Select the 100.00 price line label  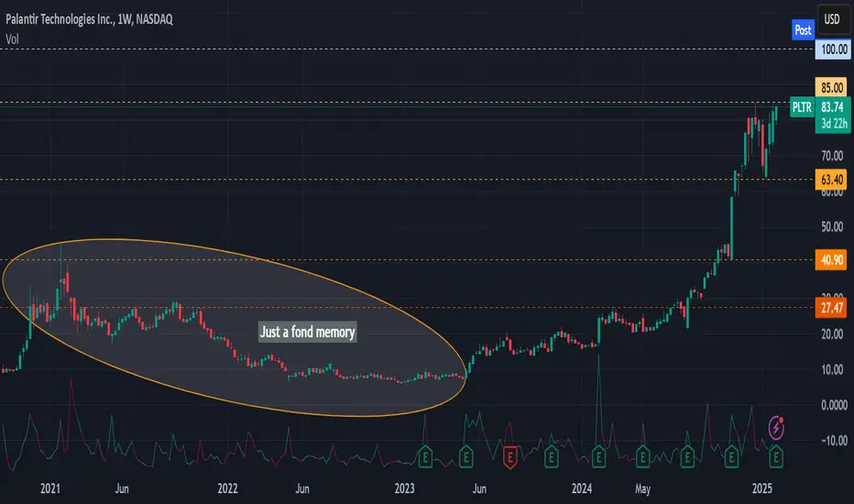pyautogui.click(x=833, y=49)
